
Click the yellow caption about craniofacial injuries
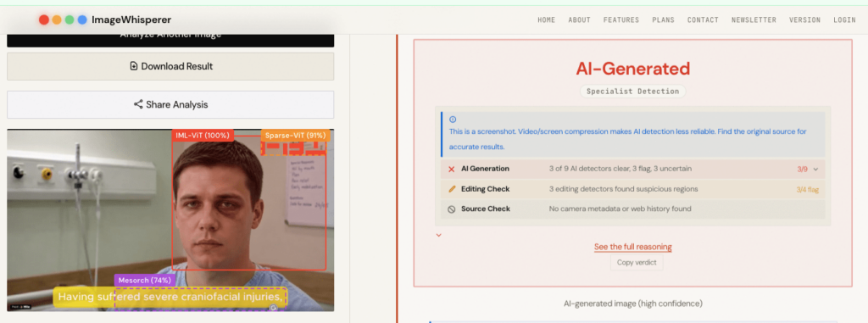coord(170,297)
